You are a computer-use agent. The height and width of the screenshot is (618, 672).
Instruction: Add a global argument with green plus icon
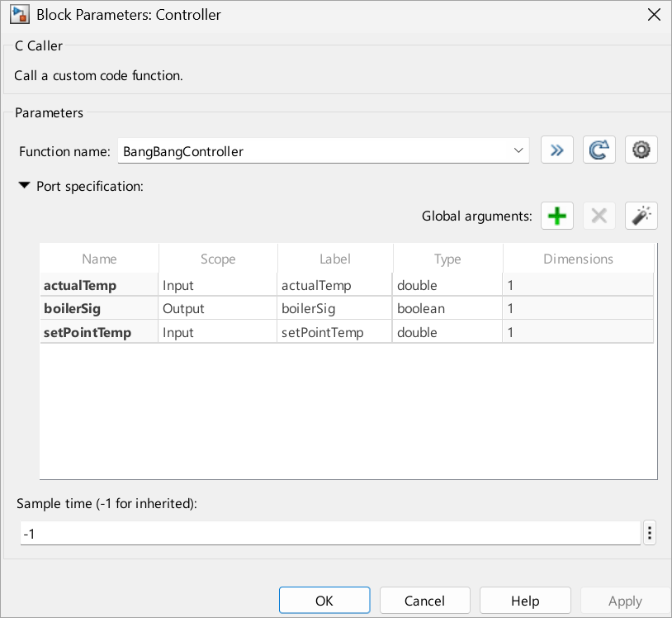tap(556, 216)
